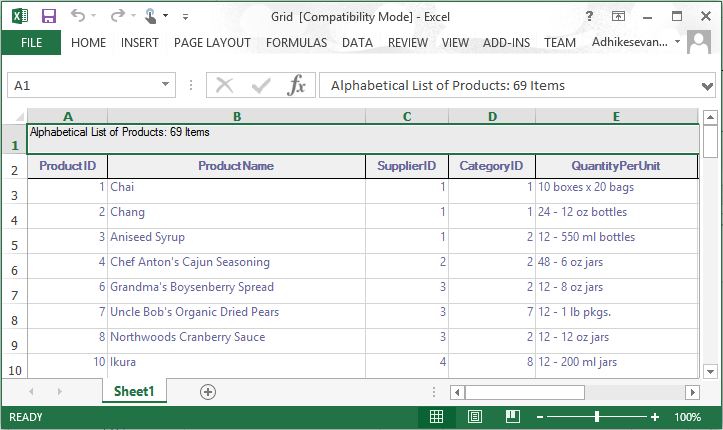Screen dimensions: 723x430
Task: Select Chef Anton's Cajun Seasoning cell
Action: point(237,266)
